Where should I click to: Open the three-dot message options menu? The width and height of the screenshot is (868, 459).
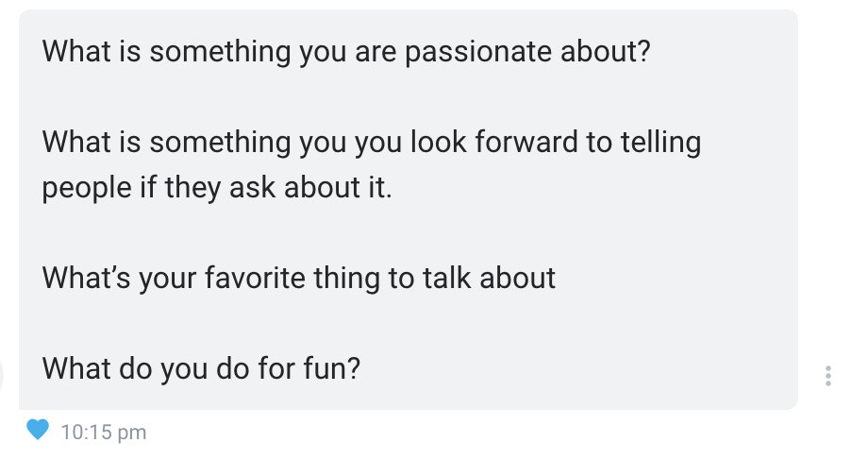coord(828,376)
